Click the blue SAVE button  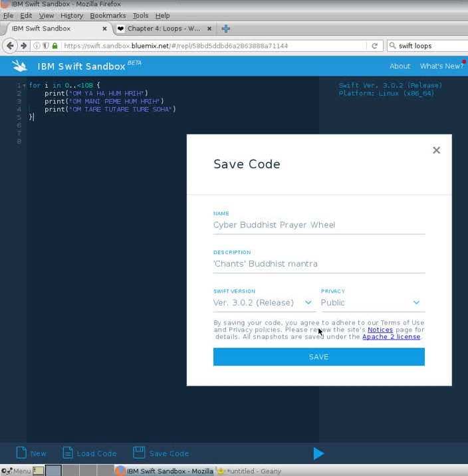(318, 357)
